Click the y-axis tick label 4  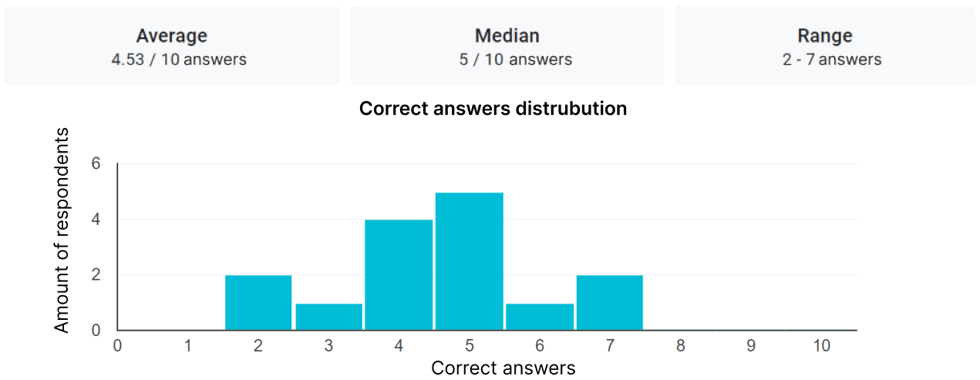(96, 219)
